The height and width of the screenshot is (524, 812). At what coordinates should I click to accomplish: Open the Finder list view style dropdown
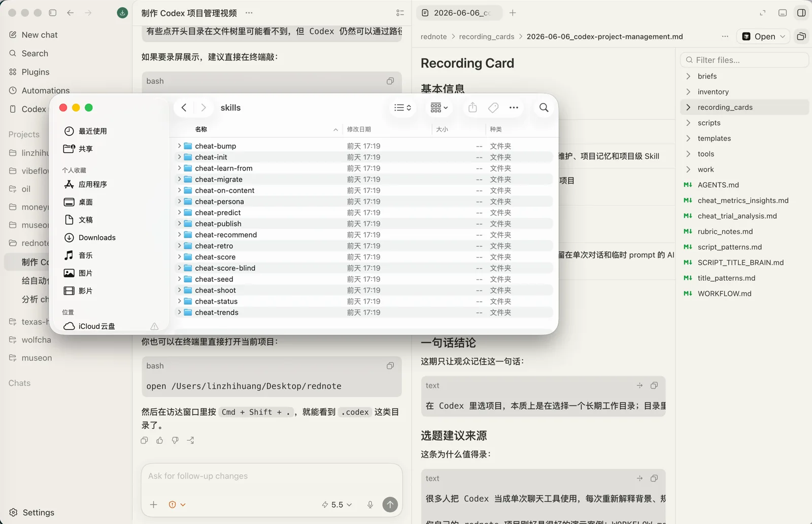(x=402, y=108)
